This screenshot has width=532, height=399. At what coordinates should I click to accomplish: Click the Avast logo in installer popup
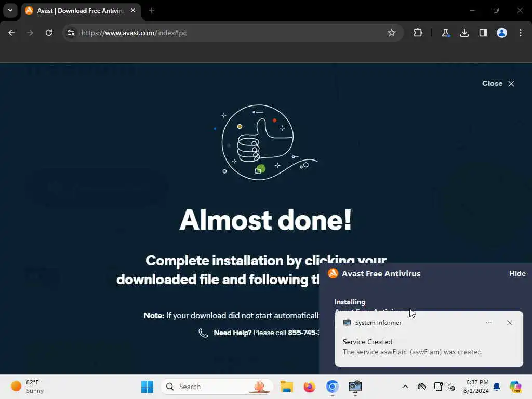[333, 273]
